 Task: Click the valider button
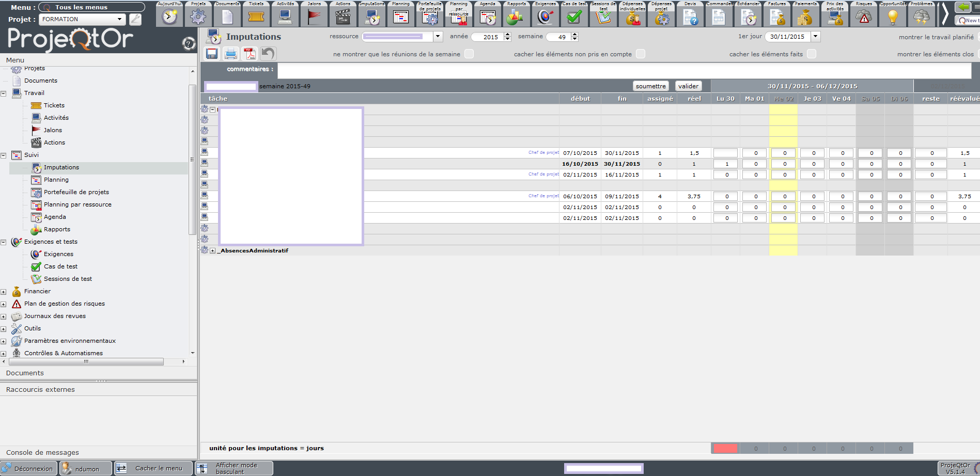(688, 86)
